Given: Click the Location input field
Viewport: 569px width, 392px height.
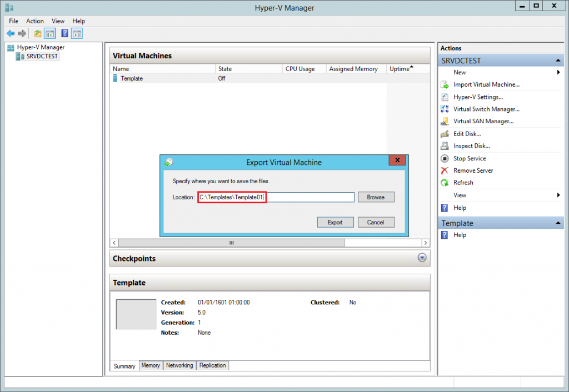Looking at the screenshot, I should [x=276, y=197].
